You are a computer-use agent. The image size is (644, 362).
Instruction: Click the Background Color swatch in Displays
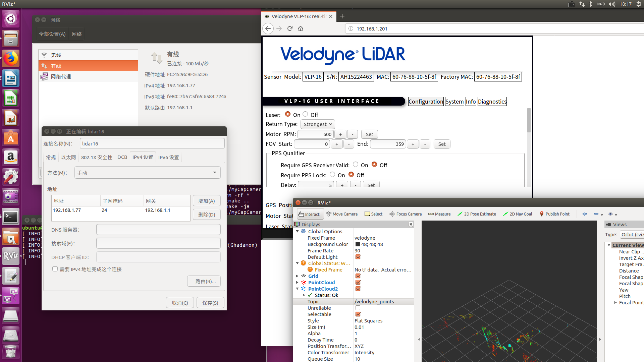pos(358,244)
